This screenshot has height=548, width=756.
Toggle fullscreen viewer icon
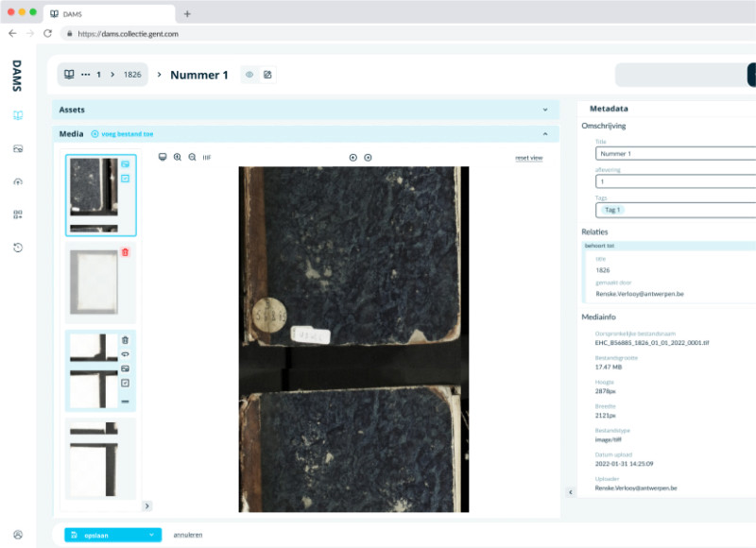click(163, 157)
